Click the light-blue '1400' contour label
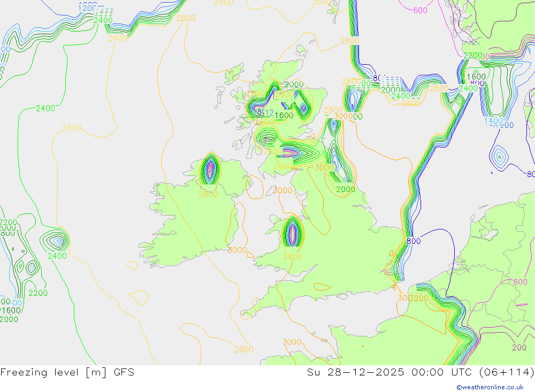This screenshot has height=392, width=535. (493, 121)
